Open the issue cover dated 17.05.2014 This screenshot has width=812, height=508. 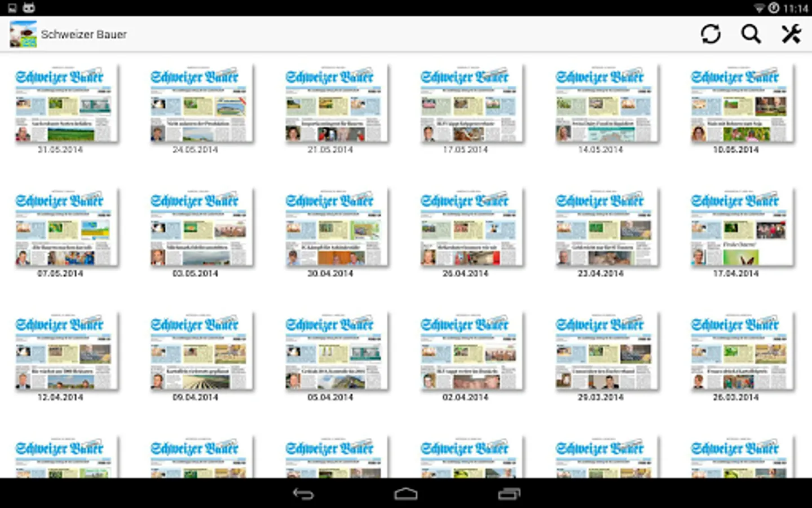pyautogui.click(x=471, y=103)
